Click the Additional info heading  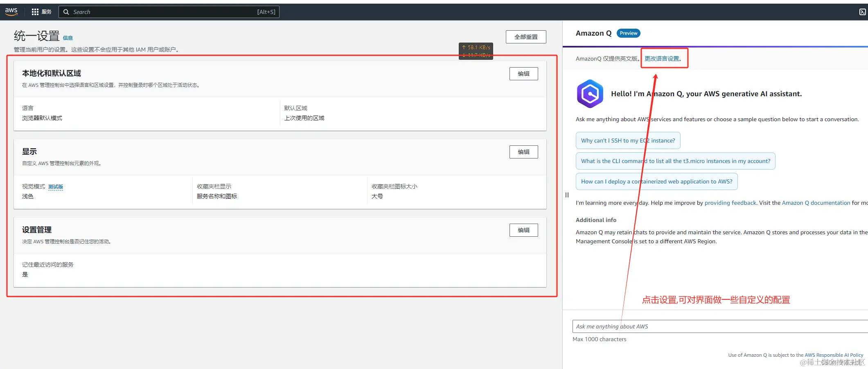pyautogui.click(x=596, y=220)
